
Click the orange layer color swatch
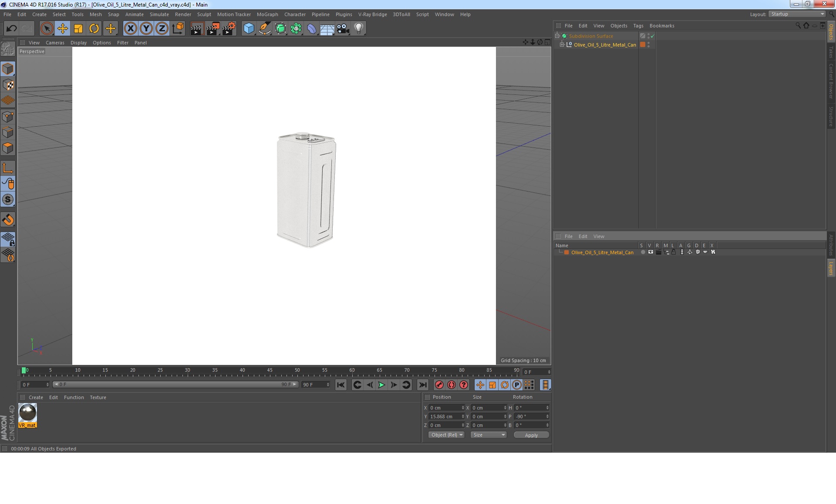click(566, 252)
